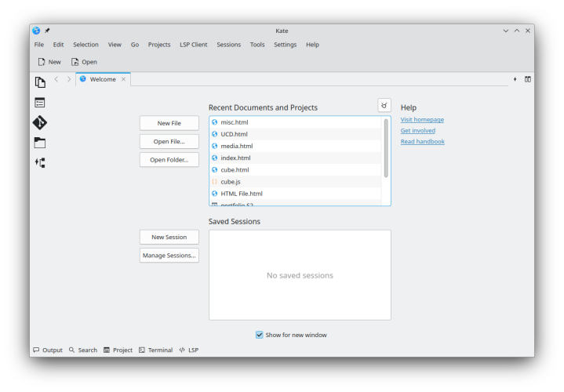Click the quick open icon beside split view
564x392 pixels.
click(x=515, y=79)
